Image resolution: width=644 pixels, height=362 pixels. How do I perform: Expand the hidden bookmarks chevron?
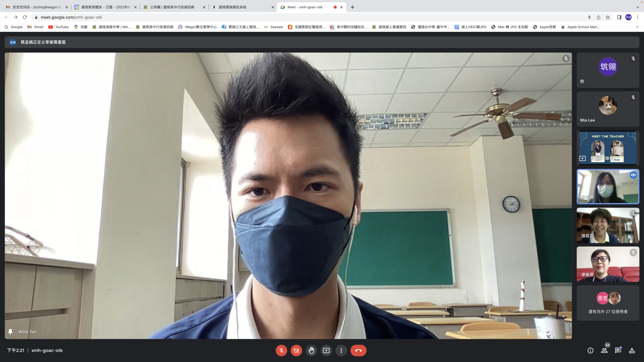(x=637, y=27)
